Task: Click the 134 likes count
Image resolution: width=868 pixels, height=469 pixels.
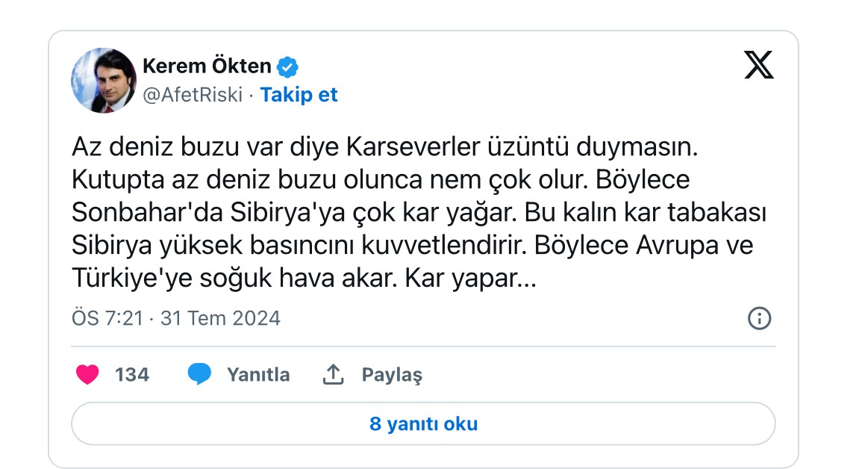Action: [132, 374]
